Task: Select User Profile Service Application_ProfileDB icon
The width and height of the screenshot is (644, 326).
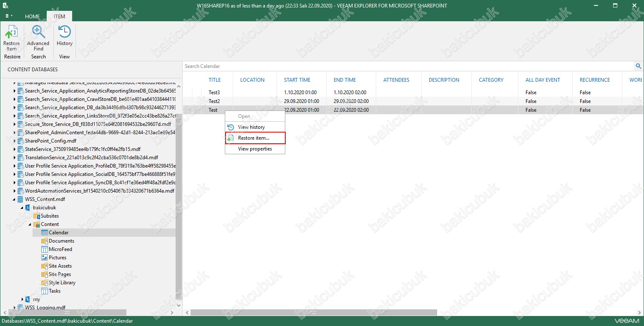Action: pyautogui.click(x=20, y=166)
